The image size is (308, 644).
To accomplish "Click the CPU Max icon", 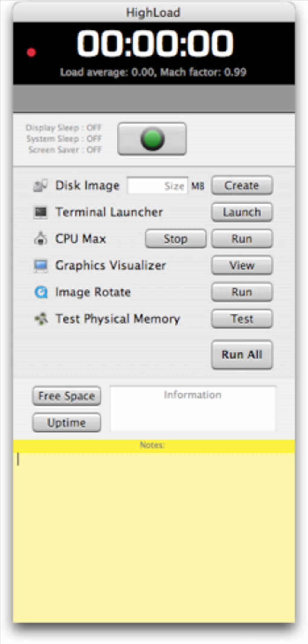I will click(x=40, y=239).
